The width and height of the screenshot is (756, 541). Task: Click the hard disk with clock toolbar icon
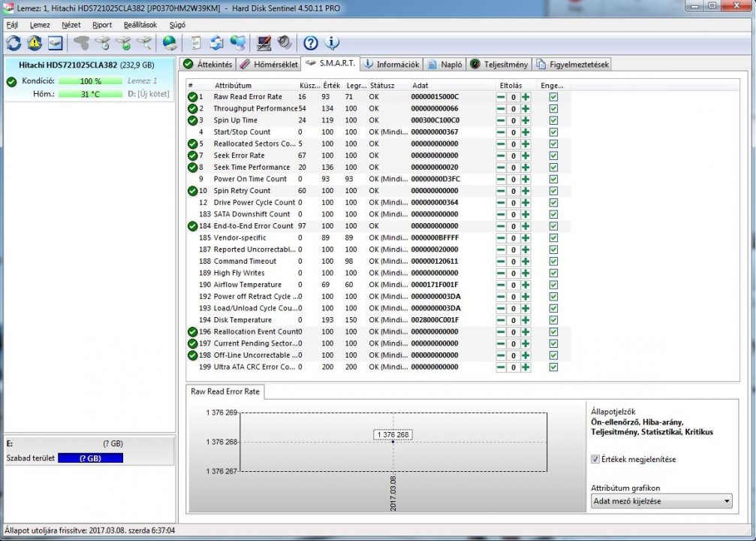(102, 44)
